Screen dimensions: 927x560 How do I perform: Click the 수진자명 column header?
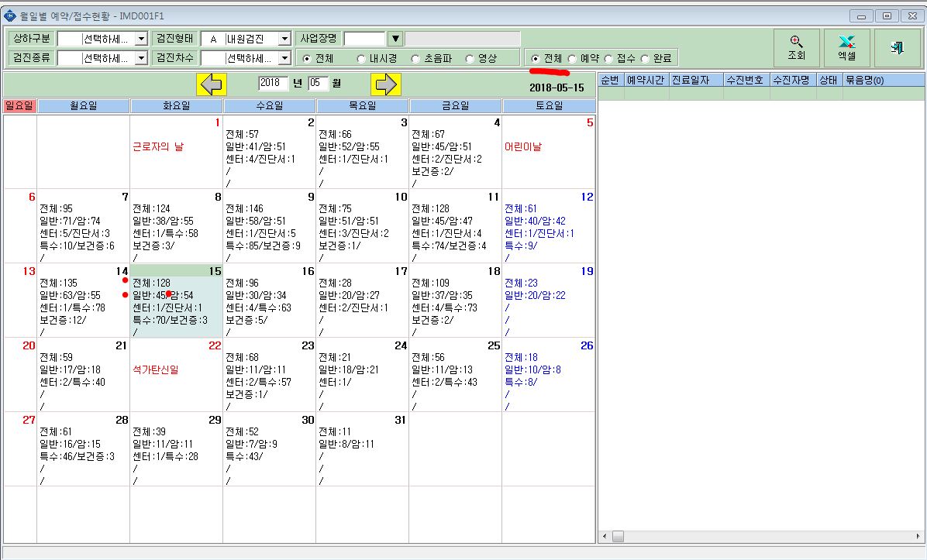pos(793,80)
